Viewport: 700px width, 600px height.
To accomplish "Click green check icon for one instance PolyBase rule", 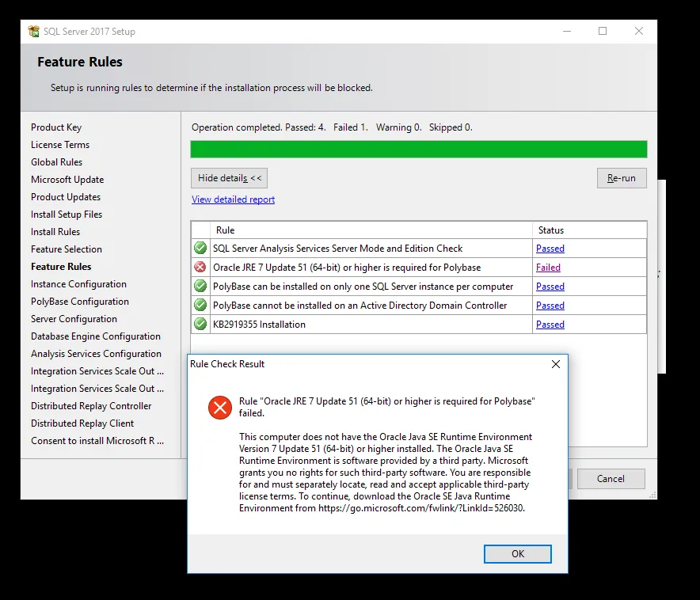I will point(200,286).
